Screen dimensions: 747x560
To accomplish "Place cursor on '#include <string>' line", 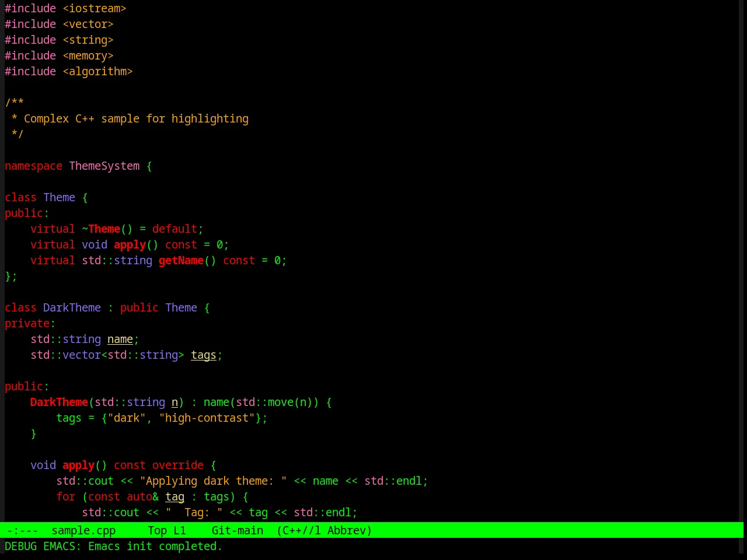I will pyautogui.click(x=59, y=40).
